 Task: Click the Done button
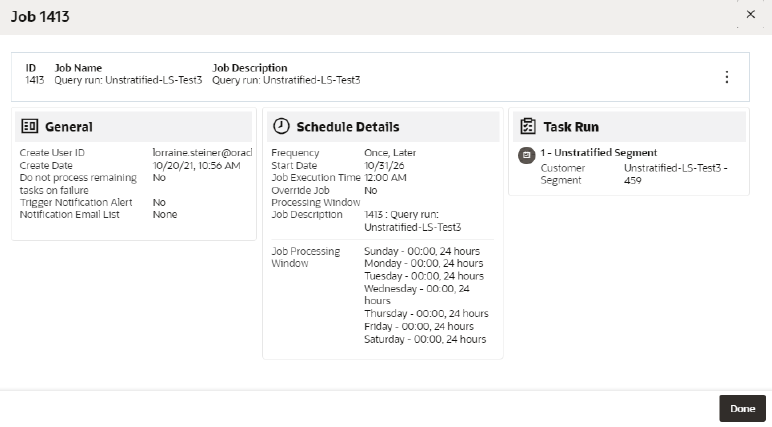click(742, 408)
